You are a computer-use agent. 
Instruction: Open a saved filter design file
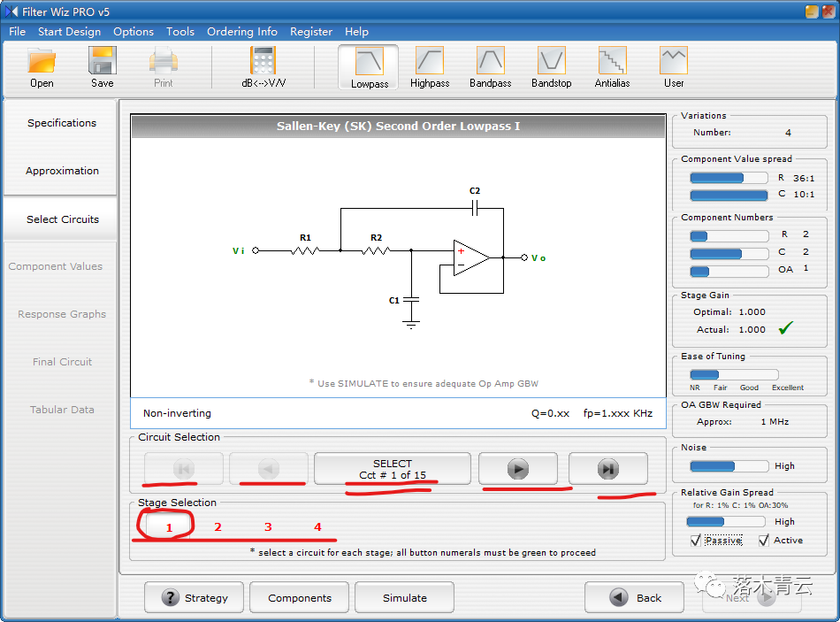(42, 68)
